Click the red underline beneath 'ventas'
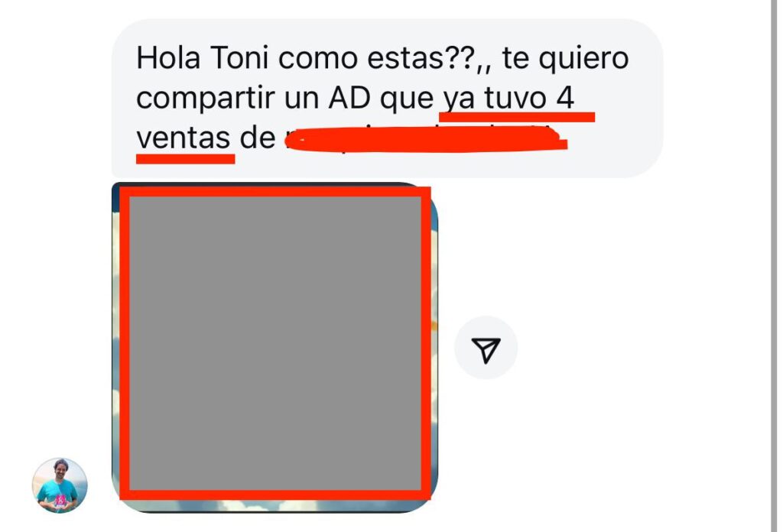 pos(185,159)
